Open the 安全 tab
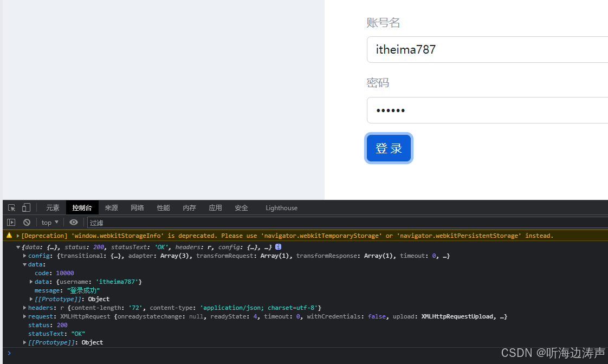608x364 pixels. tap(241, 208)
